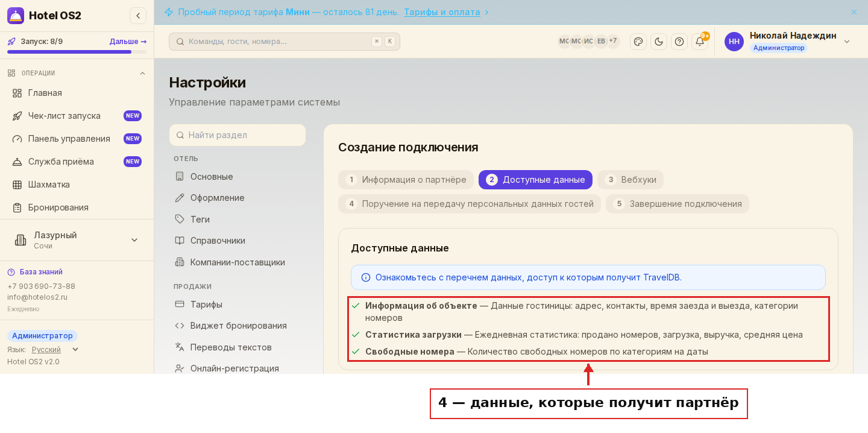The width and height of the screenshot is (868, 433).
Task: Dismiss the trial period banner
Action: coord(854,12)
